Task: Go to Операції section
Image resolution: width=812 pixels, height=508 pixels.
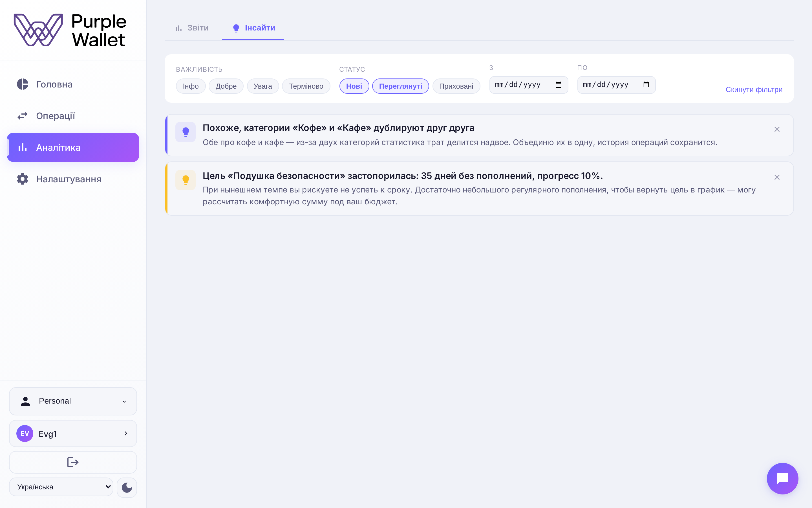Action: click(x=73, y=116)
